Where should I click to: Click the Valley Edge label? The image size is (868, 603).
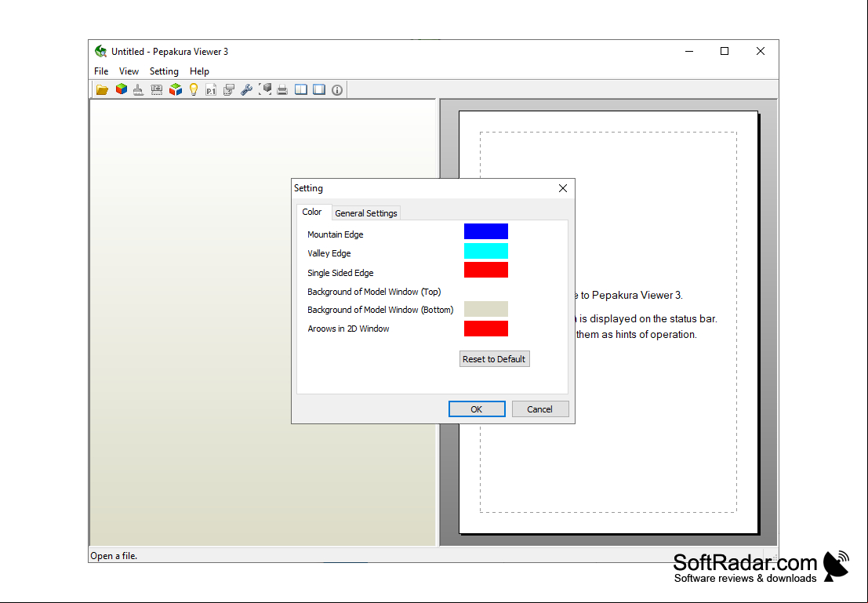[x=329, y=253]
